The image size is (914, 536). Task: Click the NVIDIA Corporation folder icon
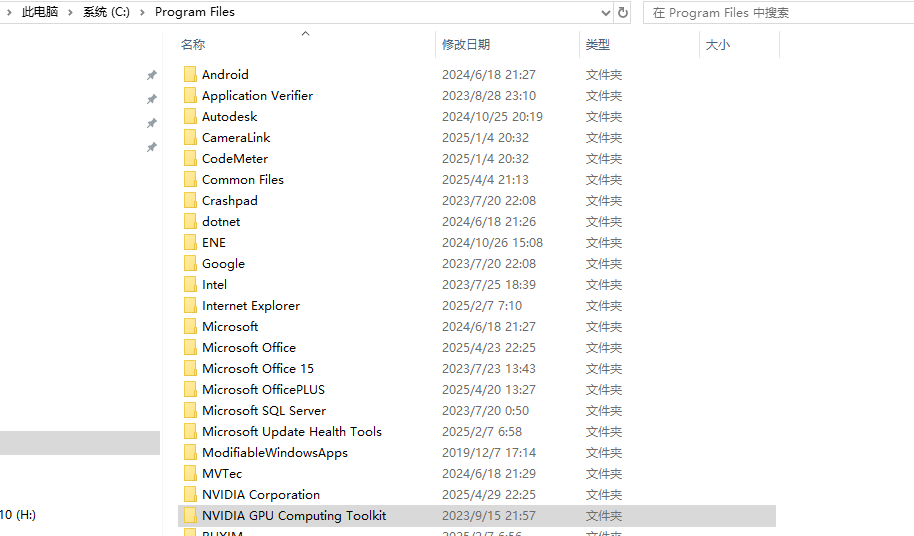(190, 494)
